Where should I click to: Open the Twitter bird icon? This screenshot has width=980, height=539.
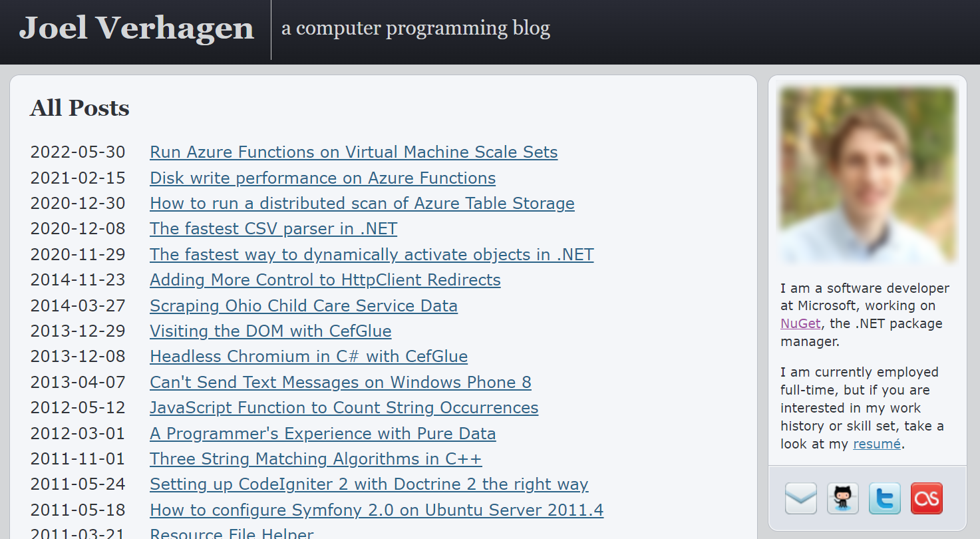(x=885, y=498)
